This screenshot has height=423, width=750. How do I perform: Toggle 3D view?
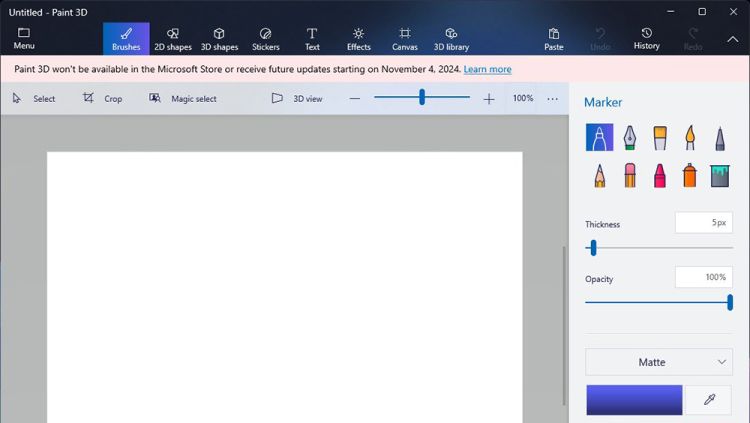[x=297, y=99]
